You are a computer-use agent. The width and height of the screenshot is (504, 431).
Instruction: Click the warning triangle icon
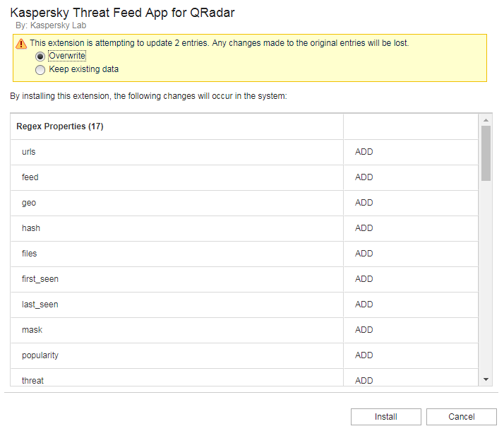(21, 43)
